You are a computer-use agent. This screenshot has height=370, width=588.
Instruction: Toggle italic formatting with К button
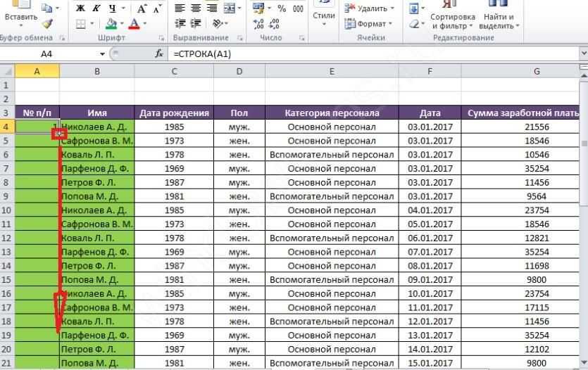[95, 8]
